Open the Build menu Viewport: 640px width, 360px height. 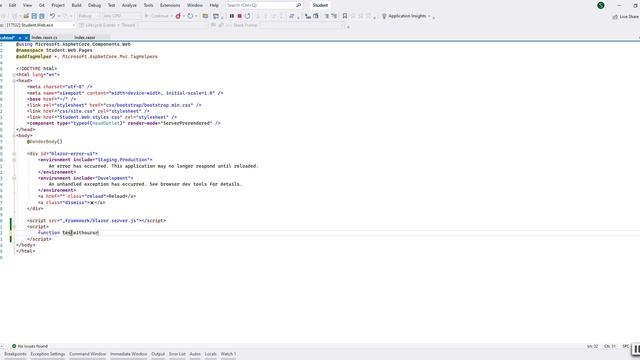76,5
